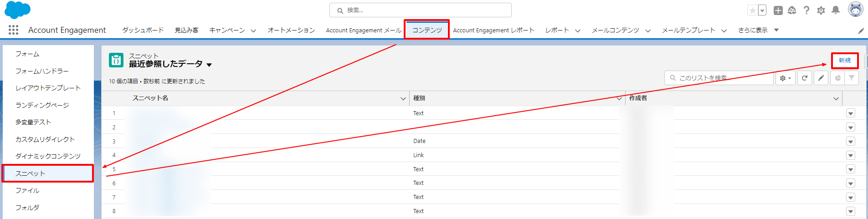Open the Account Engagement メール tab

pyautogui.click(x=364, y=30)
